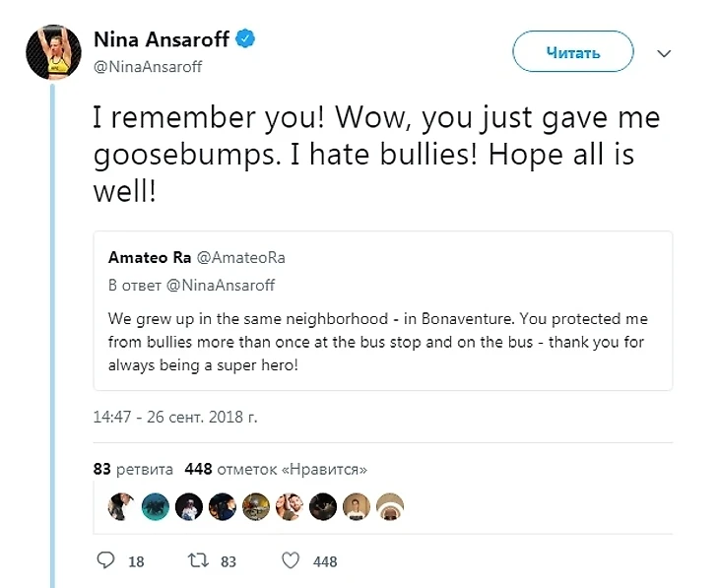Click the reply speech bubble icon
Viewport: 719px width, 588px height.
107,560
